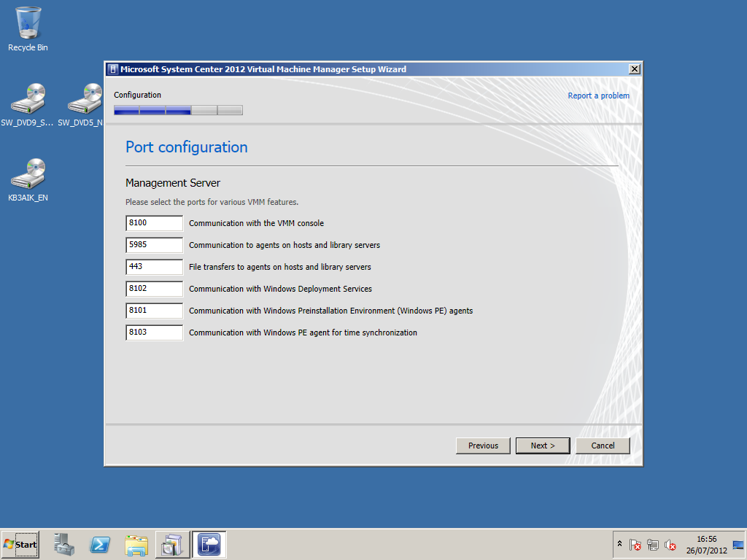747x560 pixels.
Task: Click the Windows PE time synchronization label
Action: pos(303,332)
